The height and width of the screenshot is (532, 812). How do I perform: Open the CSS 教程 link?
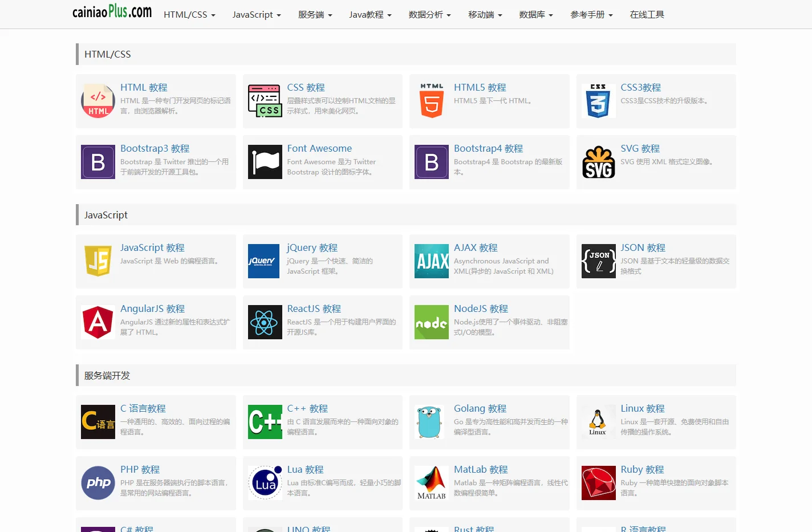(306, 87)
